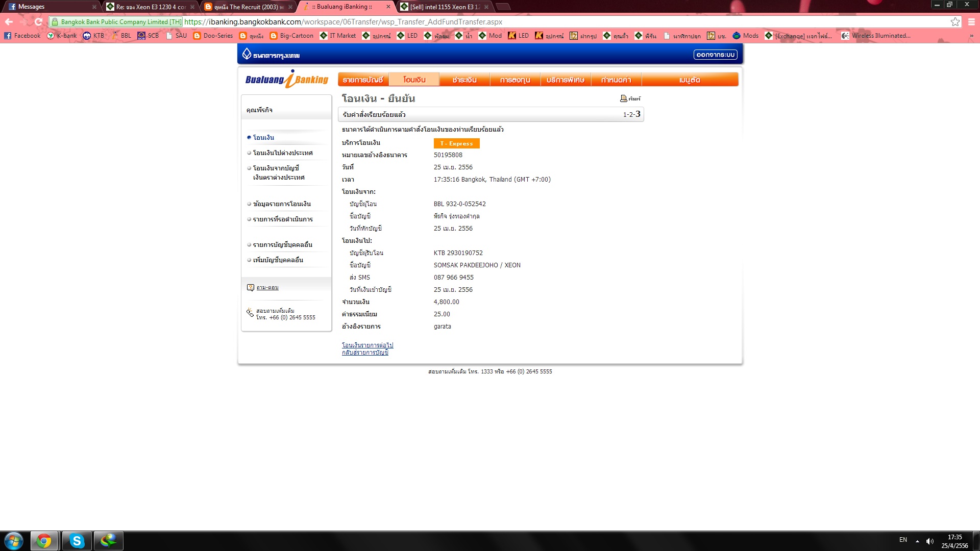Viewport: 980px width, 551px height.
Task: Click the print icon beside the title
Action: 623,98
